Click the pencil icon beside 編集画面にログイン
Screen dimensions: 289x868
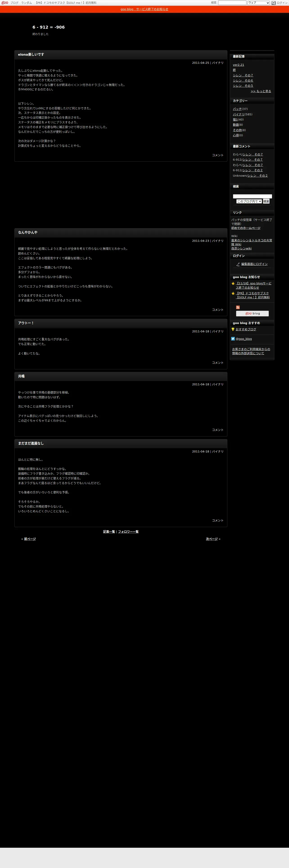click(x=238, y=264)
